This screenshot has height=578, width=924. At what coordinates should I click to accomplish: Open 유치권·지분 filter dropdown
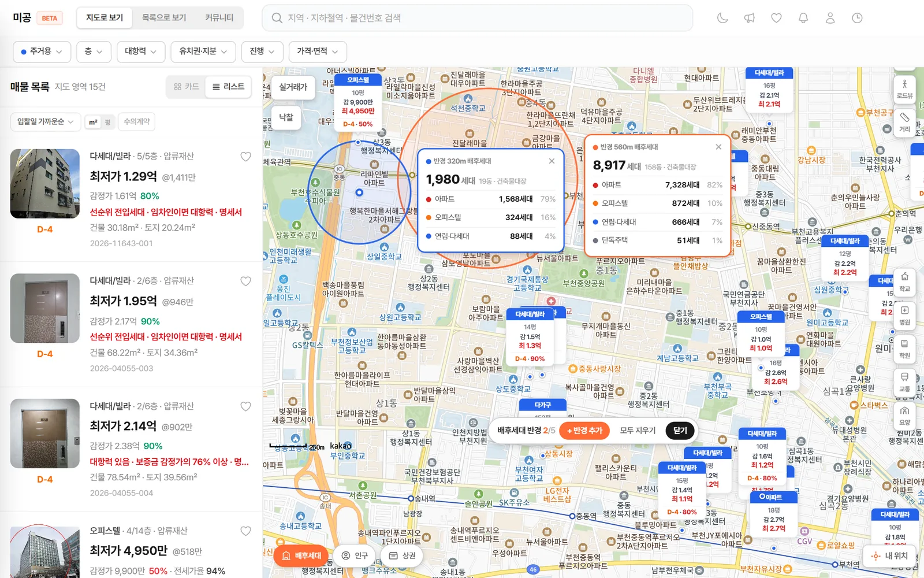click(203, 51)
